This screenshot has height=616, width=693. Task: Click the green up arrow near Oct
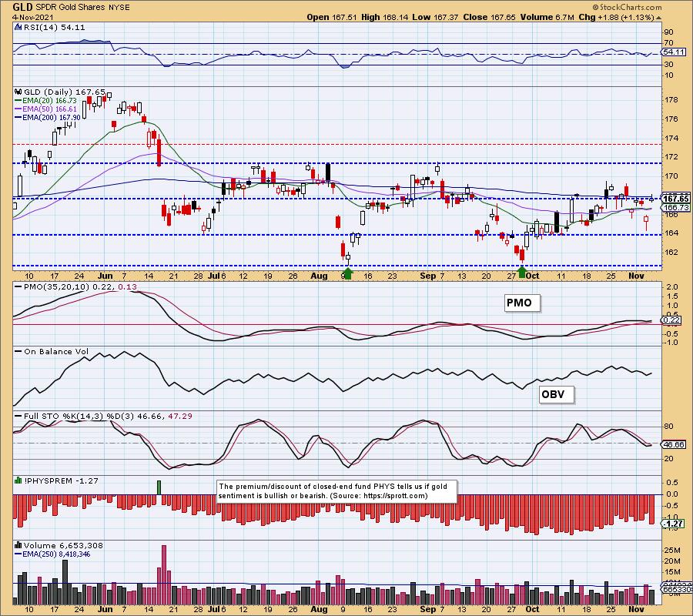click(522, 273)
